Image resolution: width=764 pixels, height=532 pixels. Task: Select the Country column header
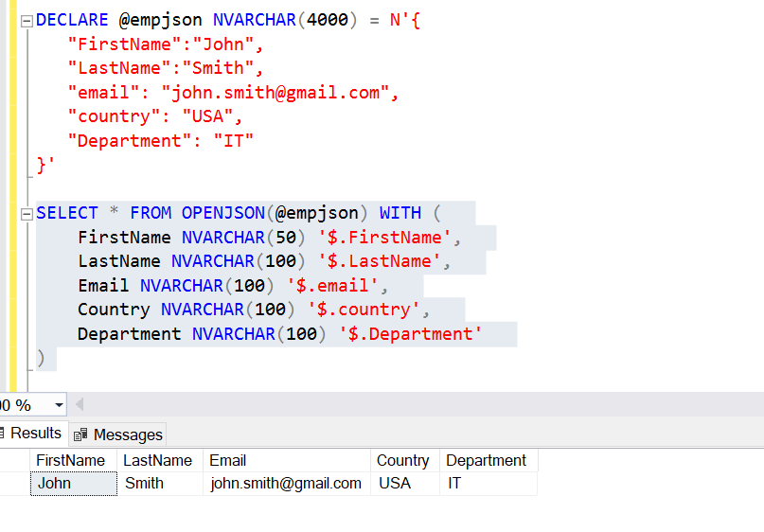(x=405, y=460)
